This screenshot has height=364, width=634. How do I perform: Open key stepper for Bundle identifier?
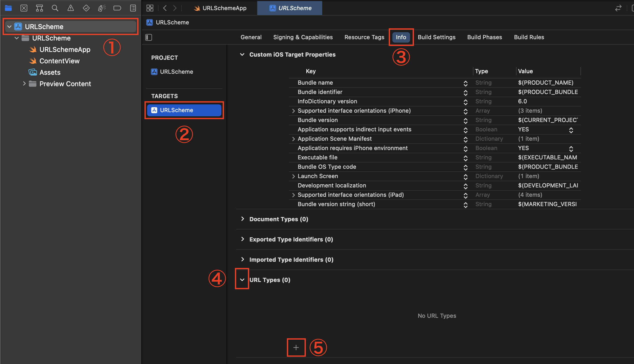(465, 92)
